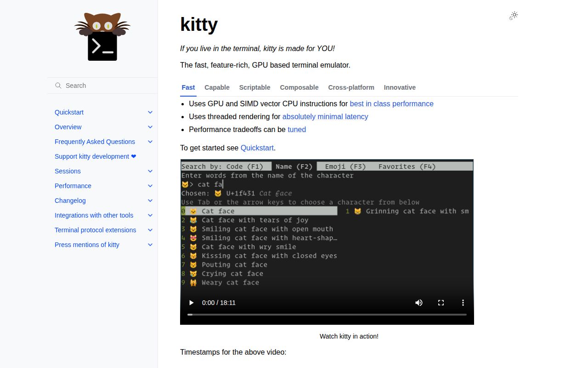
Task: Click the search magnifier icon
Action: point(58,86)
